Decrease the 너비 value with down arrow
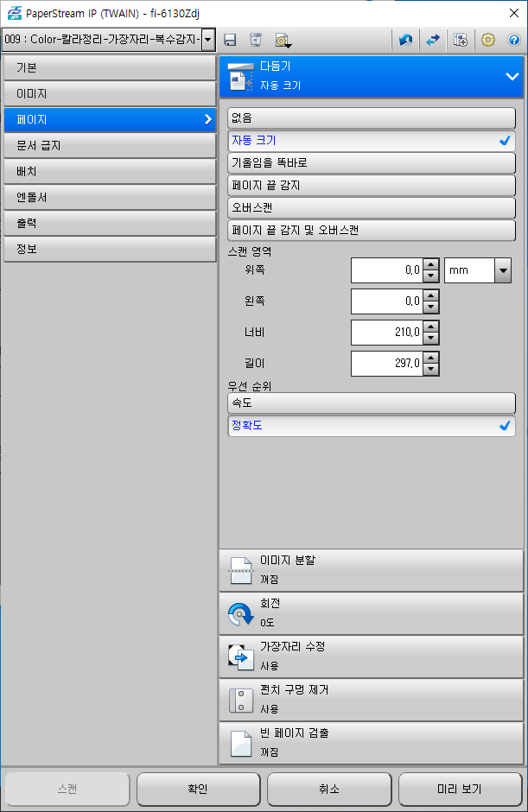Image resolution: width=528 pixels, height=812 pixels. click(x=431, y=339)
